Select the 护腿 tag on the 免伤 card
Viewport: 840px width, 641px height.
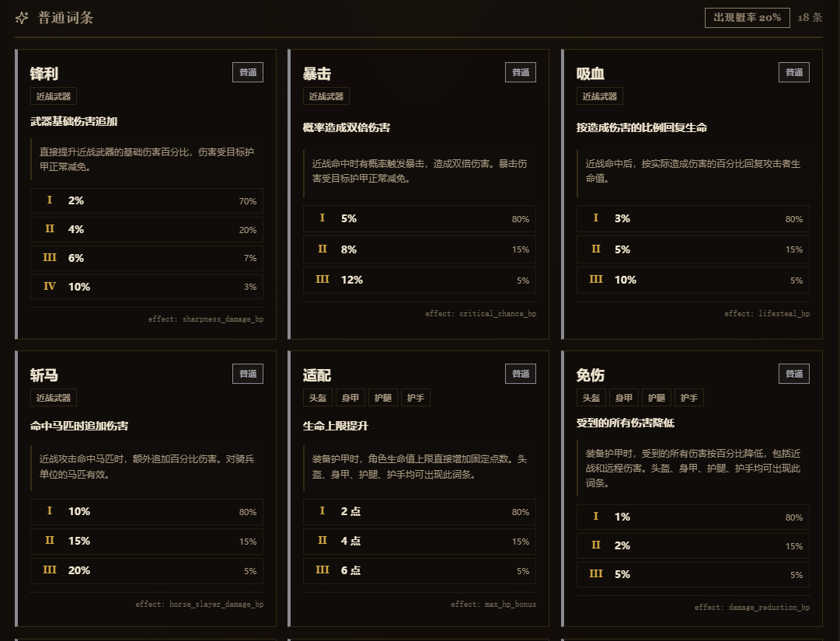[657, 398]
